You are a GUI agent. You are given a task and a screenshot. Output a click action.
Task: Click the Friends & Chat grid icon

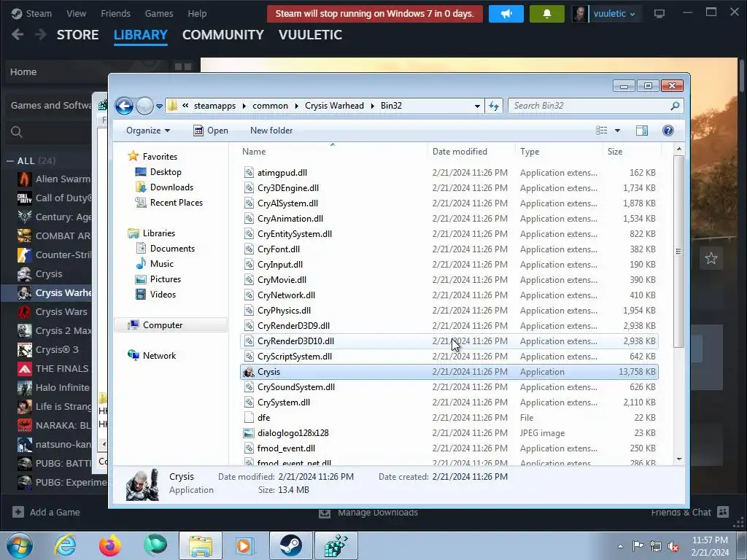point(723,512)
